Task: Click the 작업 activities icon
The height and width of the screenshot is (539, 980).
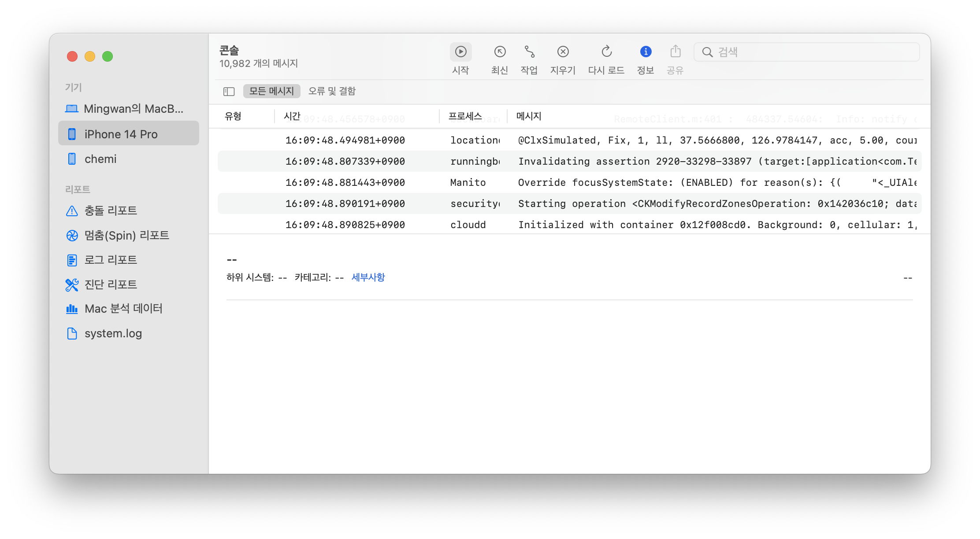Action: click(x=529, y=52)
